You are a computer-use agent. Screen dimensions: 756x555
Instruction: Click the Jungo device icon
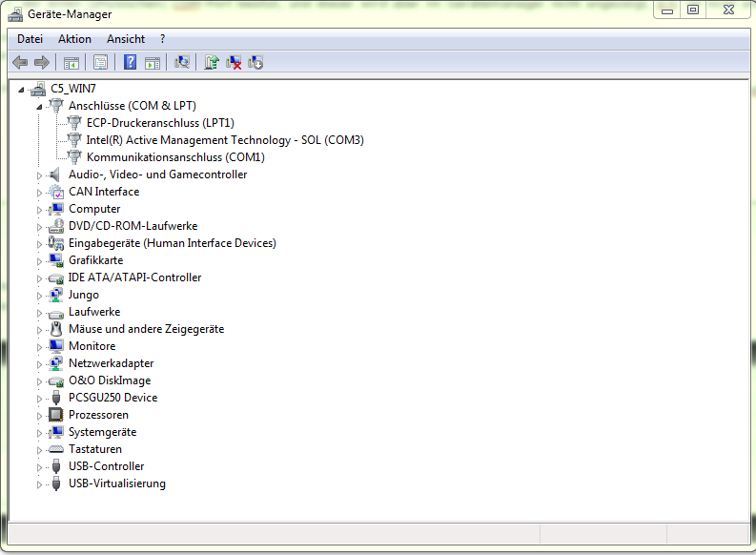[56, 295]
